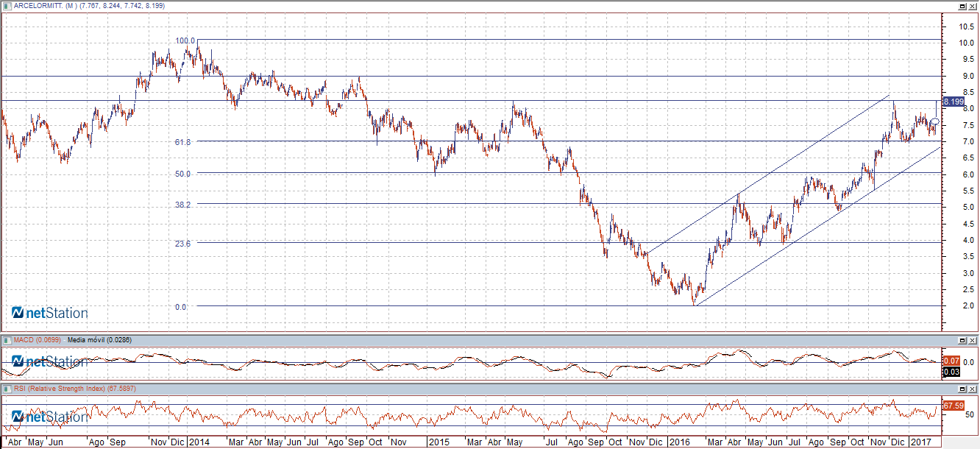Click the ARCELORMITT. price panel menu icon
Screen dimensions: 980x449
7,5
